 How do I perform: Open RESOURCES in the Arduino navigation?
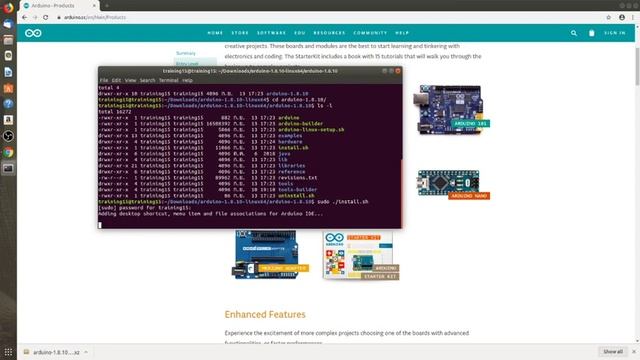pos(329,33)
